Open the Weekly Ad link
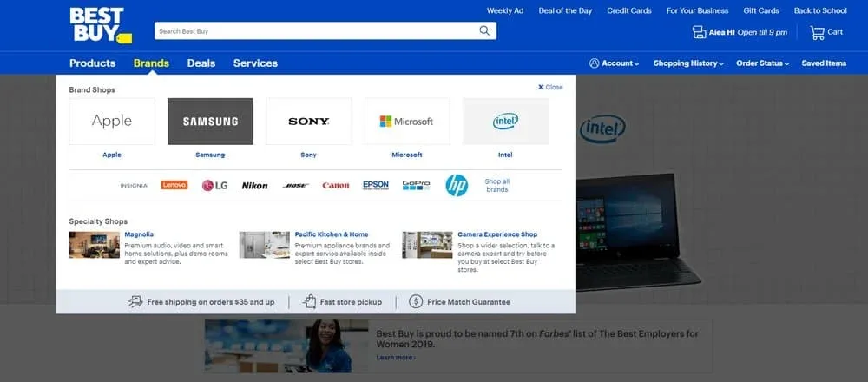This screenshot has width=868, height=382. 505,10
